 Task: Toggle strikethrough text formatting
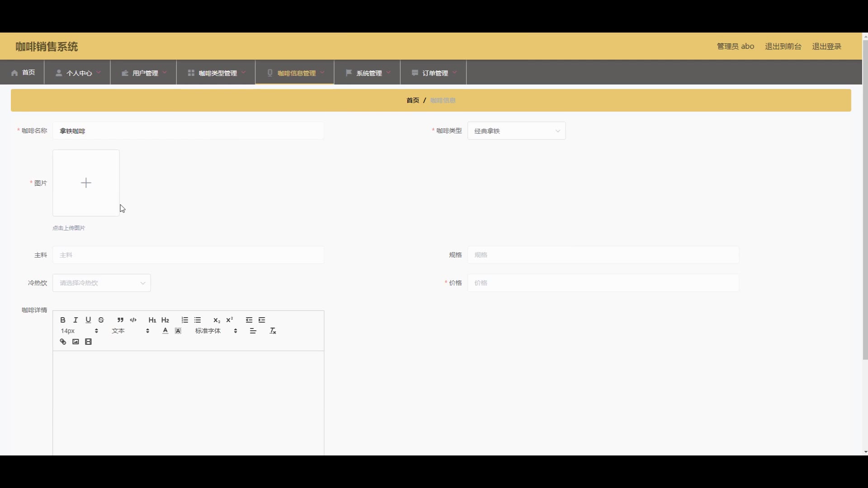point(101,320)
